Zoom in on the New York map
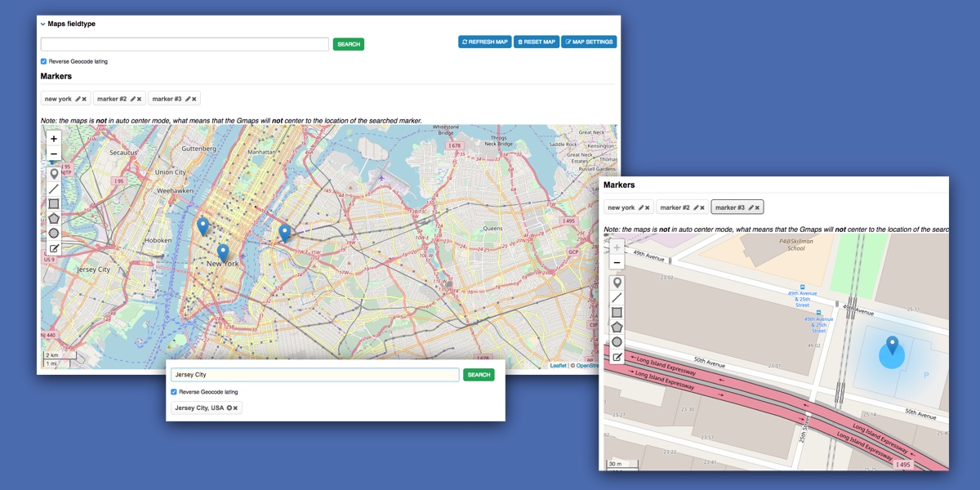 (54, 139)
